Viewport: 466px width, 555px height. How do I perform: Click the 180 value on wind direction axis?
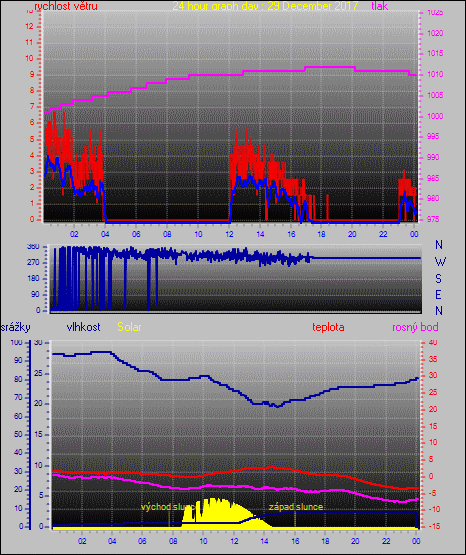tap(33, 278)
